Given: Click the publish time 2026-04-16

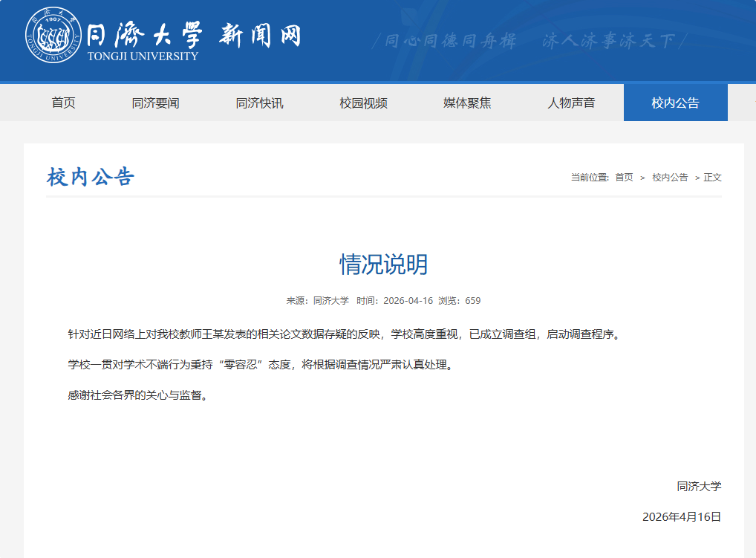Looking at the screenshot, I should (x=409, y=301).
